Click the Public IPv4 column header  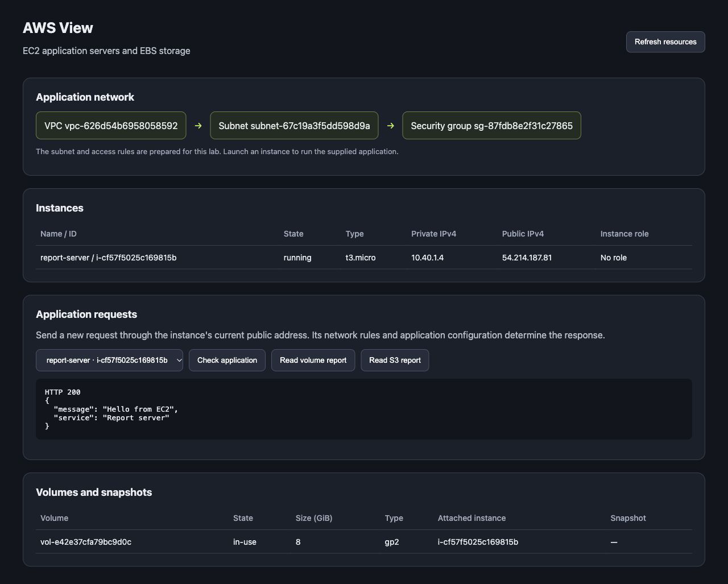523,234
